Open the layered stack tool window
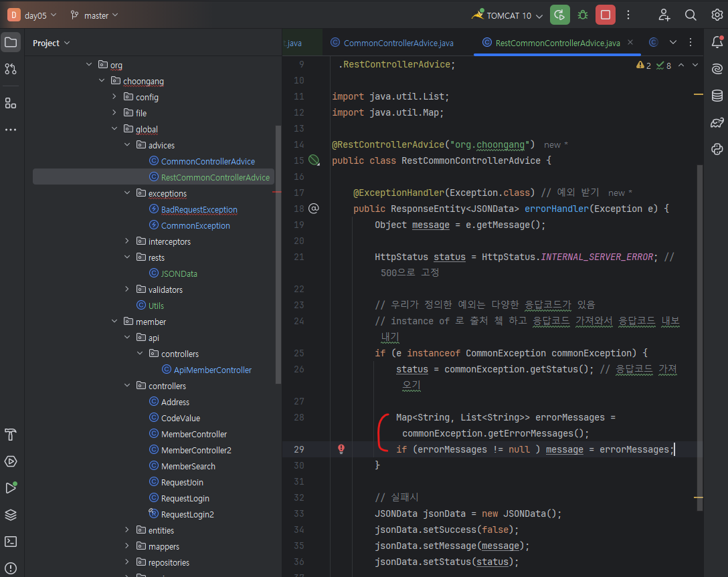The height and width of the screenshot is (577, 728). pyautogui.click(x=11, y=515)
